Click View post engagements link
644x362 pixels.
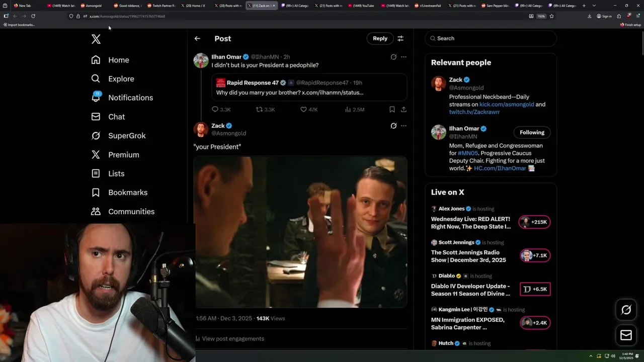232,338
